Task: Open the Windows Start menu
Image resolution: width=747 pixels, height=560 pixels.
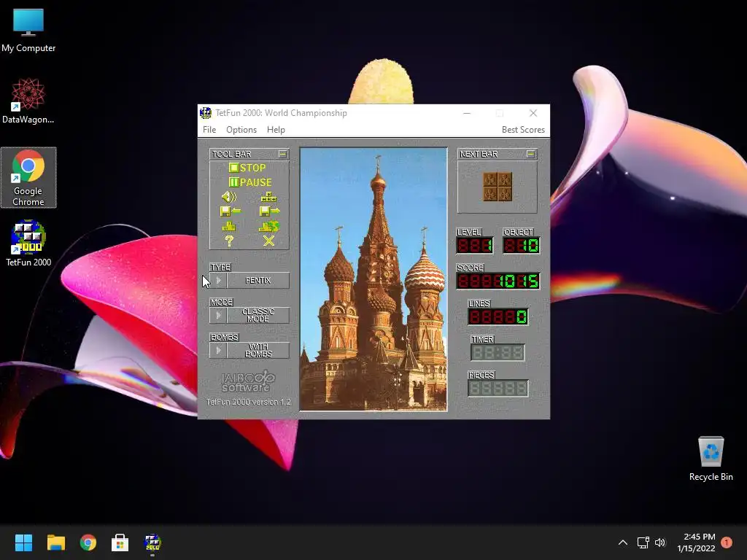Action: [23, 542]
